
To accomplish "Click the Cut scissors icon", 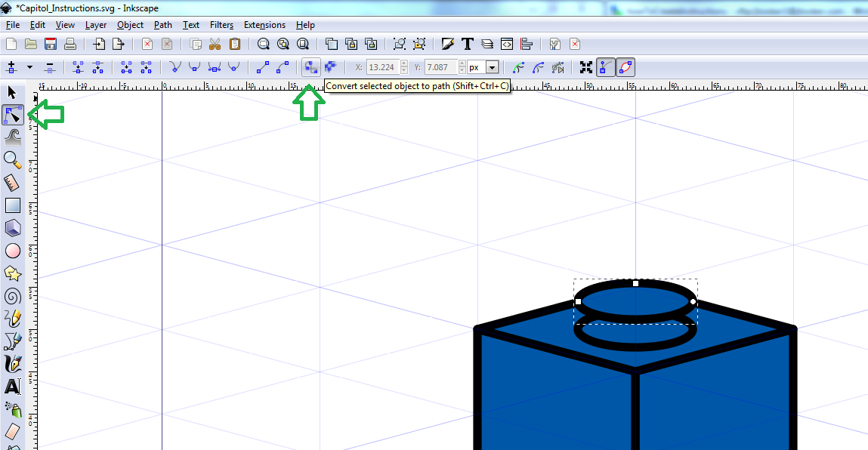I will click(x=215, y=45).
